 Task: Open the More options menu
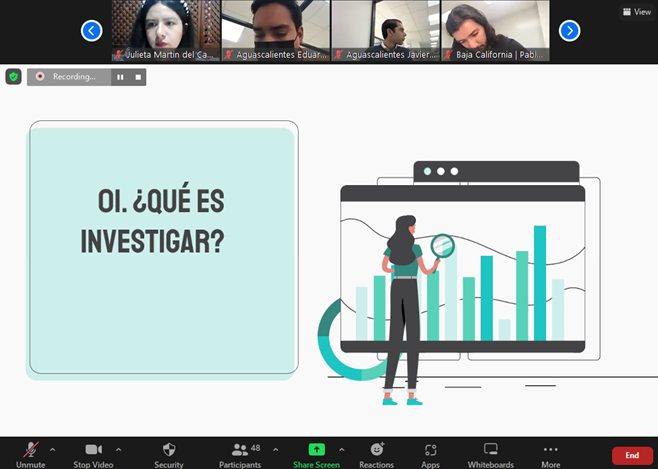(x=551, y=455)
